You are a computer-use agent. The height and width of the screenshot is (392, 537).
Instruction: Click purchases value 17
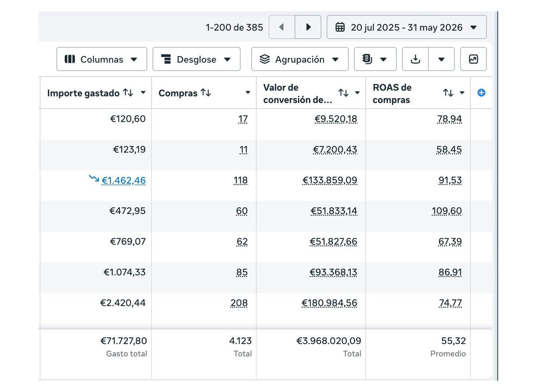point(243,119)
